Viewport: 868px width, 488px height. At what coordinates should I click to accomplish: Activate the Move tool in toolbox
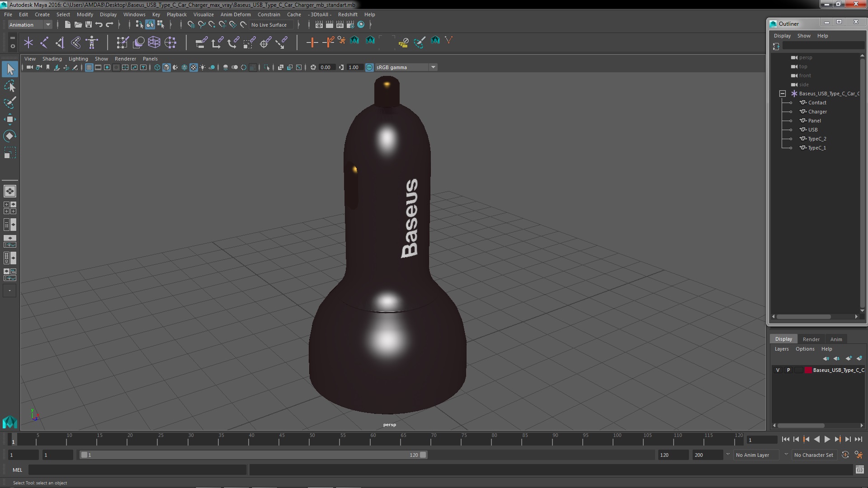[x=10, y=119]
